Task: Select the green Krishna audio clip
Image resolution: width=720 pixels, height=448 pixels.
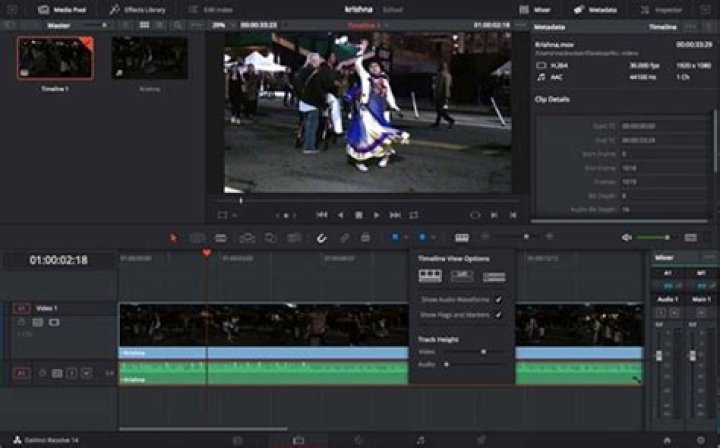Action: 264,373
